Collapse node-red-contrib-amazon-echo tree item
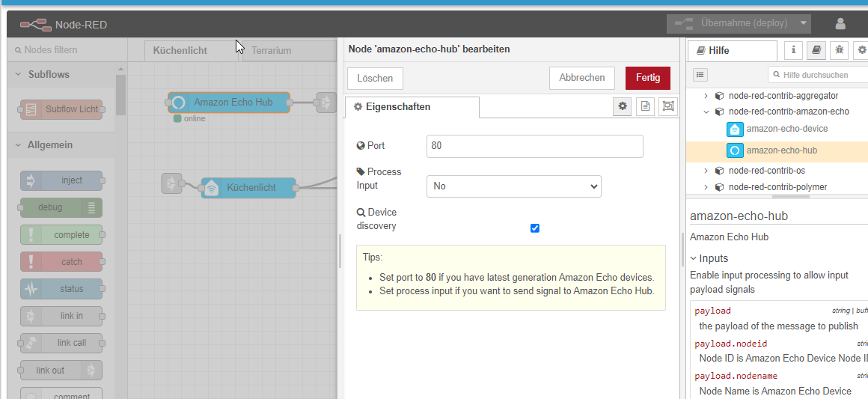This screenshot has width=868, height=399. [706, 112]
